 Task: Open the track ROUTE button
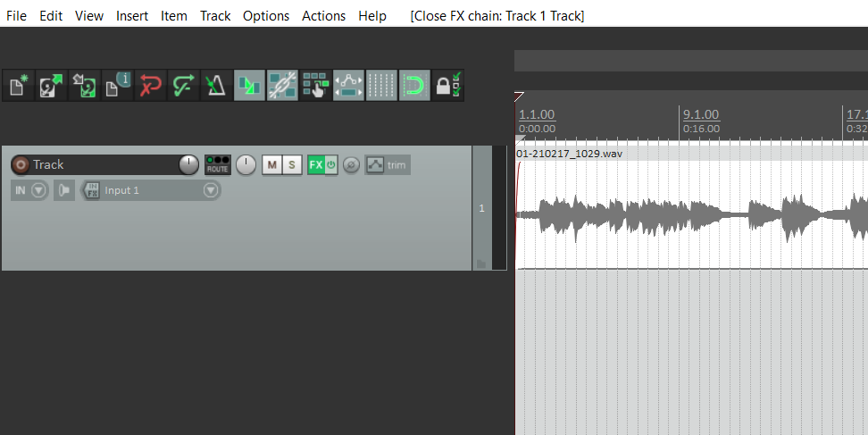(x=218, y=165)
